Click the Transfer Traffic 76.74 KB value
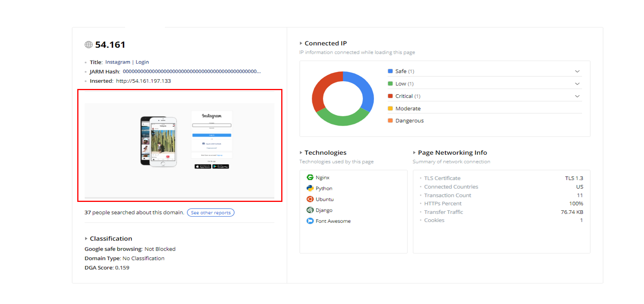This screenshot has height=304, width=644. pos(572,212)
